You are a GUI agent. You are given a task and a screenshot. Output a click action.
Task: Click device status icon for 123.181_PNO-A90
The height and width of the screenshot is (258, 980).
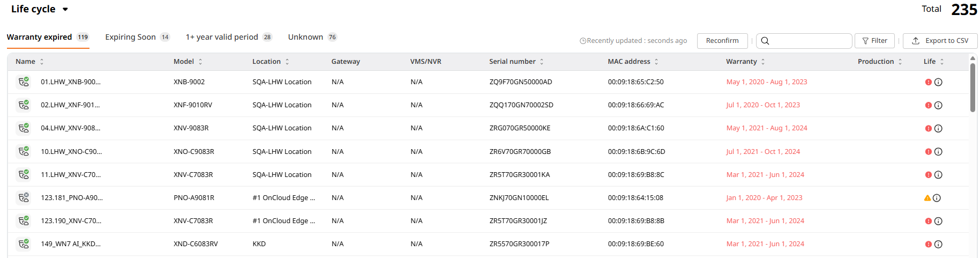click(24, 198)
